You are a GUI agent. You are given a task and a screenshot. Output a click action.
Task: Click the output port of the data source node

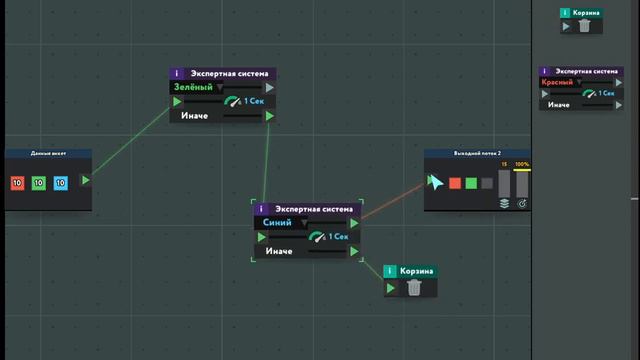85,180
